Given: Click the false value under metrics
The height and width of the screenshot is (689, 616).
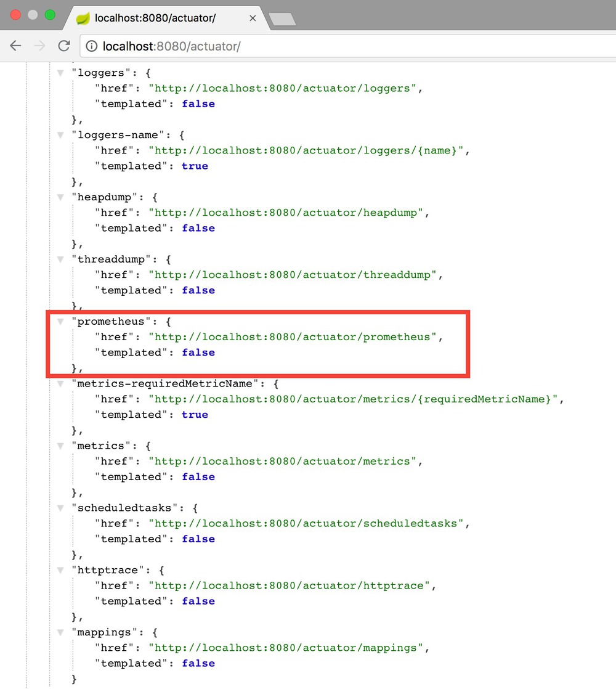Looking at the screenshot, I should click(198, 477).
